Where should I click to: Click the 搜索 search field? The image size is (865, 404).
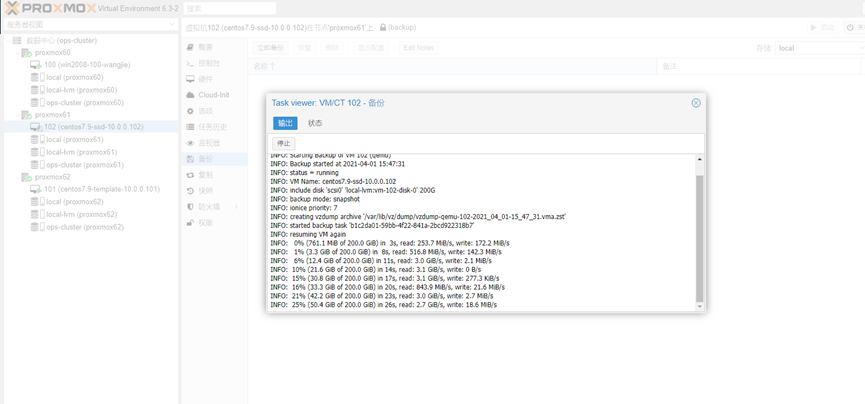point(230,8)
